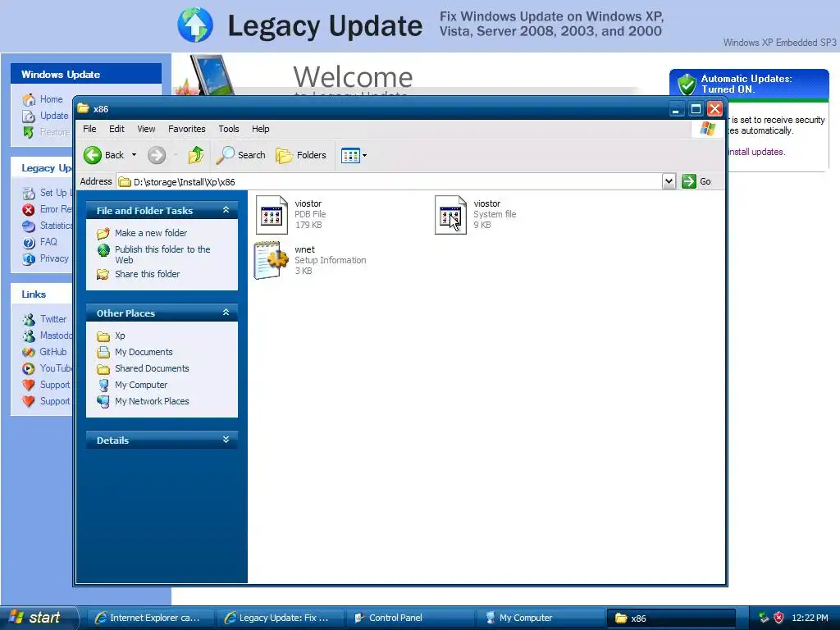
Task: Switch to Internet Explorer taskbar button
Action: pyautogui.click(x=151, y=619)
